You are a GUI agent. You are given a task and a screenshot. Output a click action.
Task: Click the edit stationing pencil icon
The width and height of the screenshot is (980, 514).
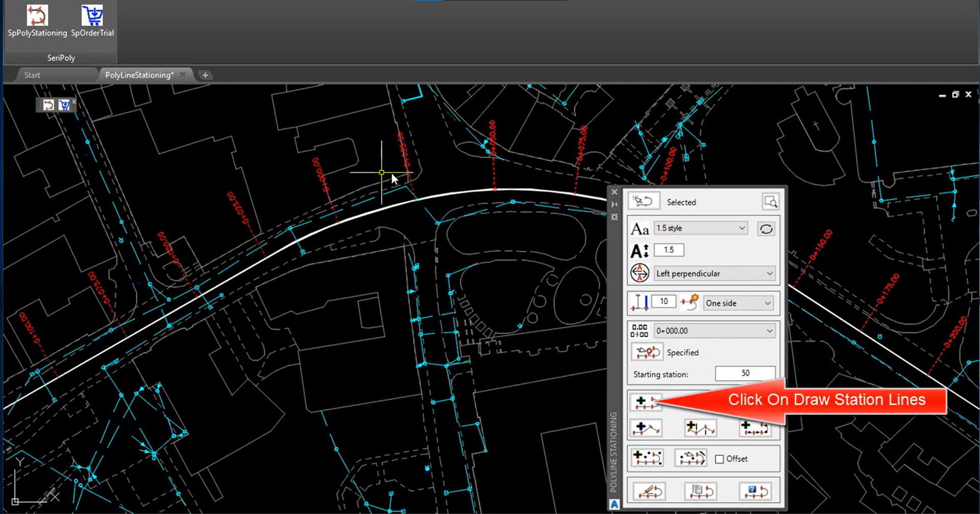click(x=649, y=491)
